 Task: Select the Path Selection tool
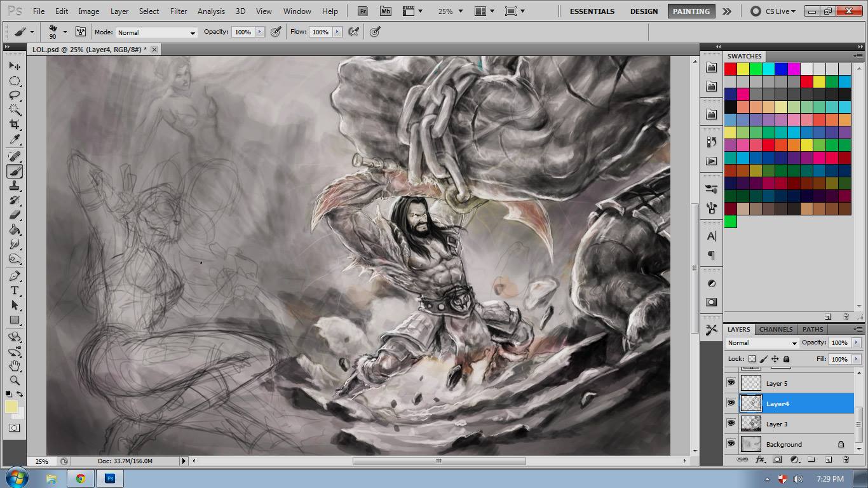click(x=14, y=305)
